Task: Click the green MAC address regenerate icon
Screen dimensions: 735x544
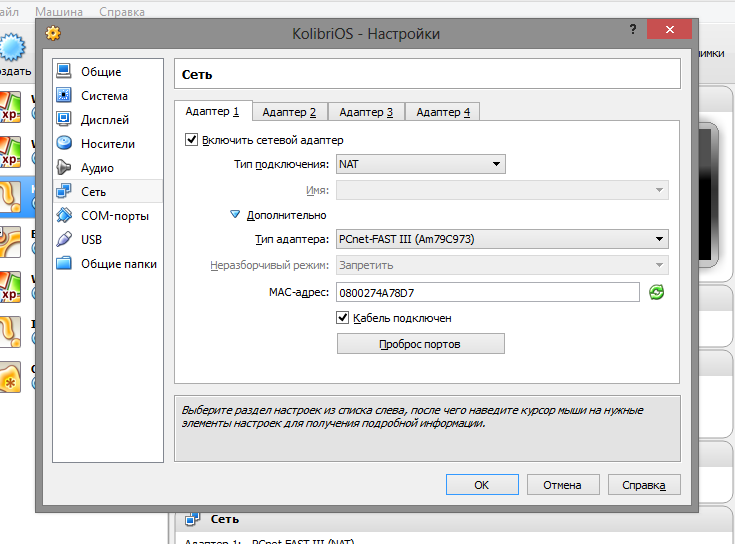Action: (657, 292)
